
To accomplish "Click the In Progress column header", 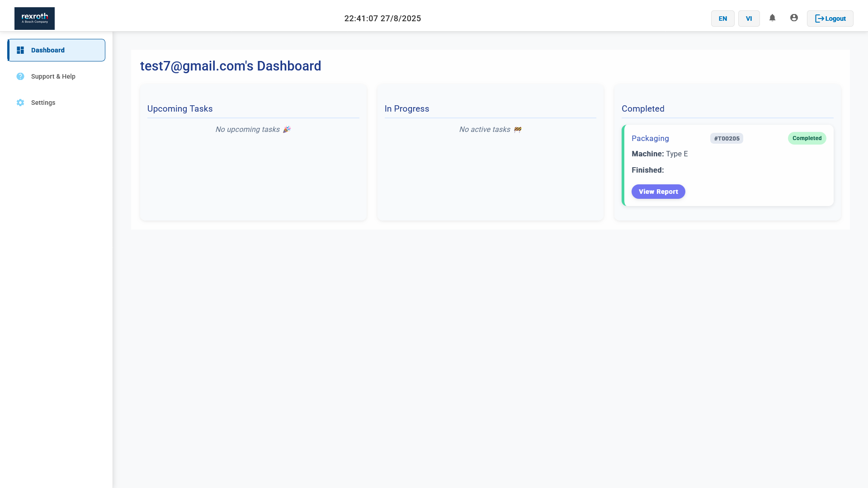I will (407, 109).
